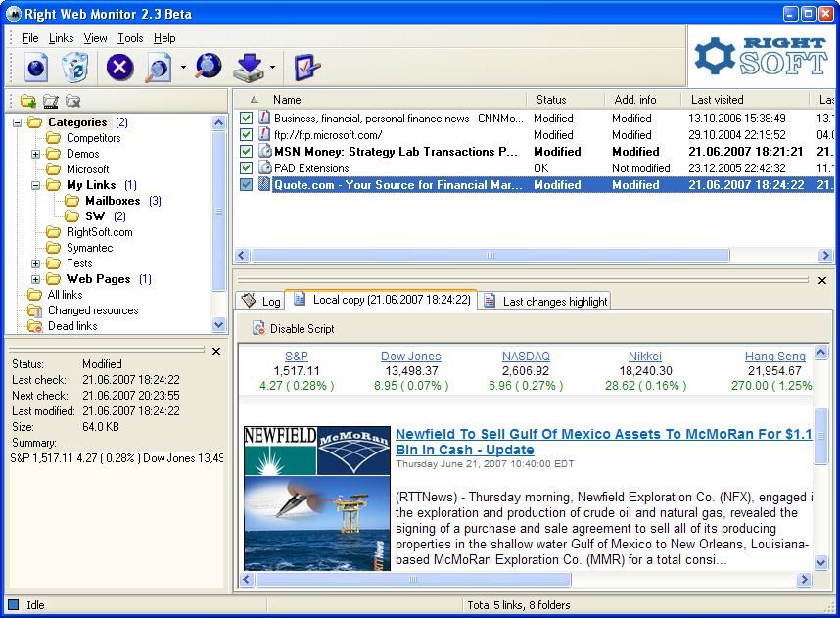Image resolution: width=840 pixels, height=618 pixels.
Task: Click the blue circle X stop toolbar icon
Action: pos(120,68)
